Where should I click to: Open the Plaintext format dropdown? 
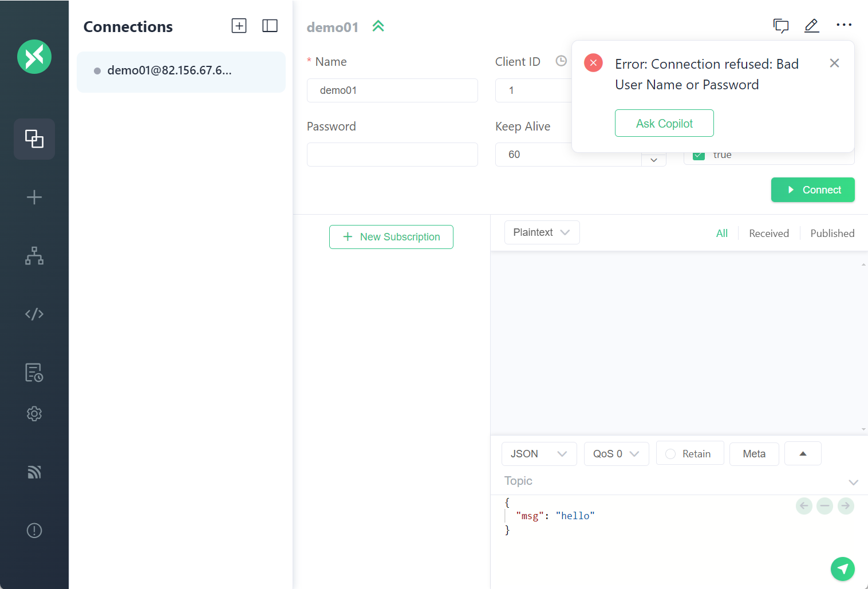coord(542,232)
